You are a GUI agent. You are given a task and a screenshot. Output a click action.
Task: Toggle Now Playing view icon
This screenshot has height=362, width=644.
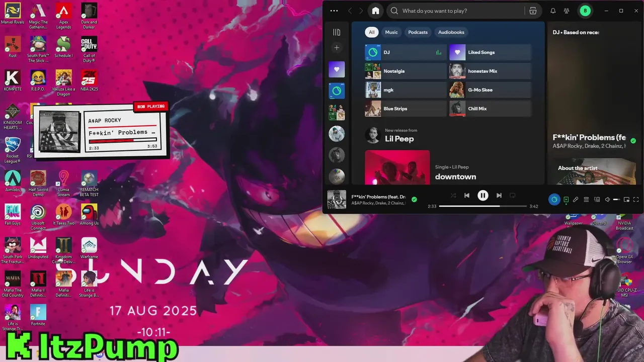(566, 200)
